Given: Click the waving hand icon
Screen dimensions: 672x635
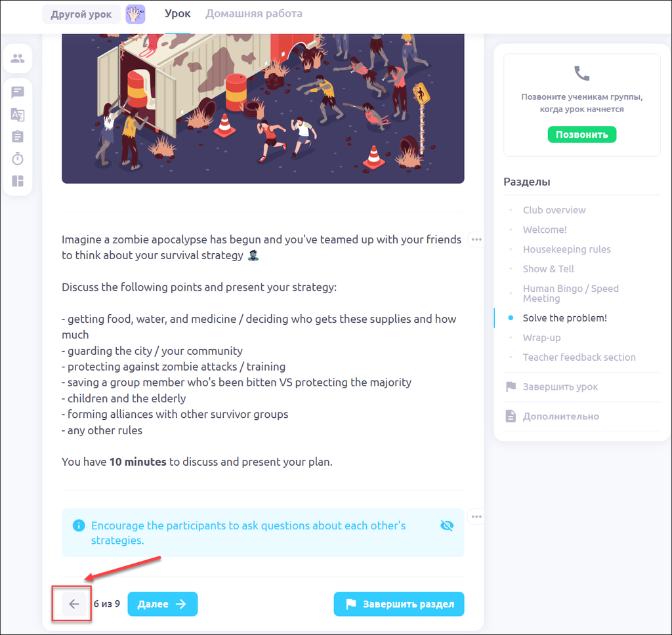Looking at the screenshot, I should click(135, 14).
